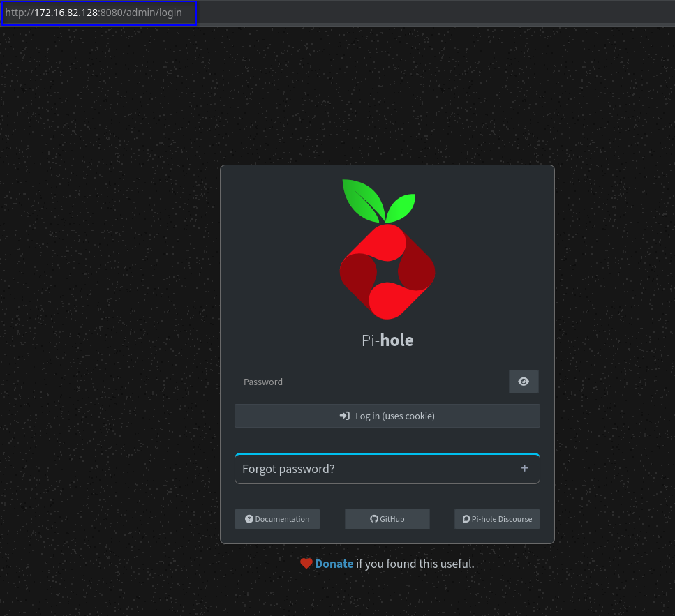Toggle password visibility with the eye icon
The image size is (675, 616).
tap(524, 382)
